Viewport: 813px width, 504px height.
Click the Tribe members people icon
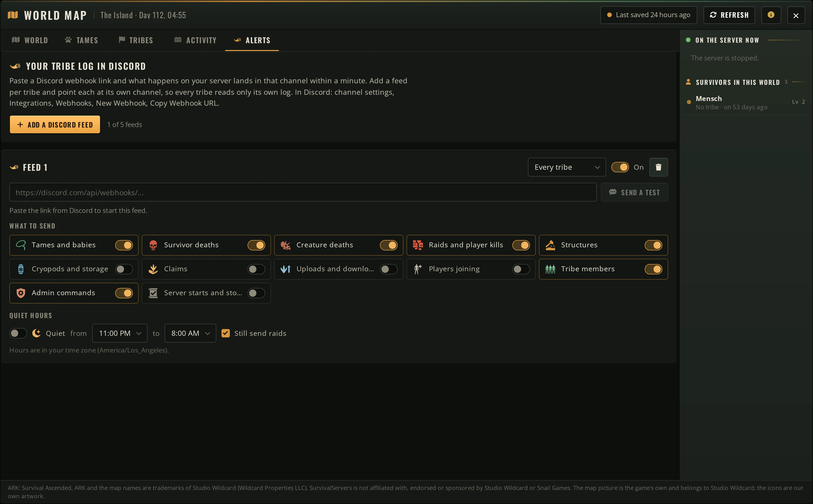click(550, 269)
